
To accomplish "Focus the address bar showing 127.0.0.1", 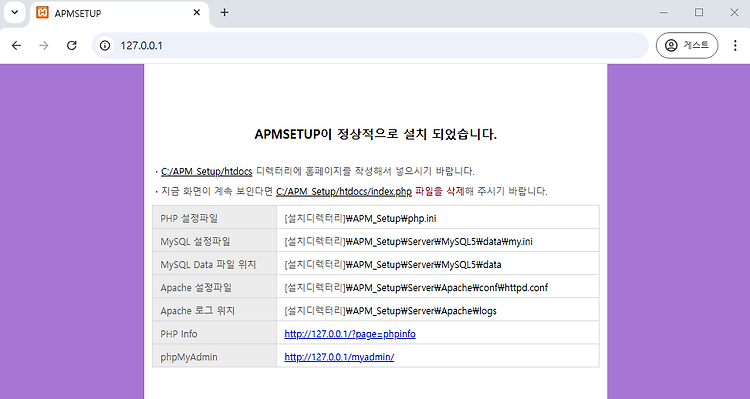I will (x=370, y=45).
